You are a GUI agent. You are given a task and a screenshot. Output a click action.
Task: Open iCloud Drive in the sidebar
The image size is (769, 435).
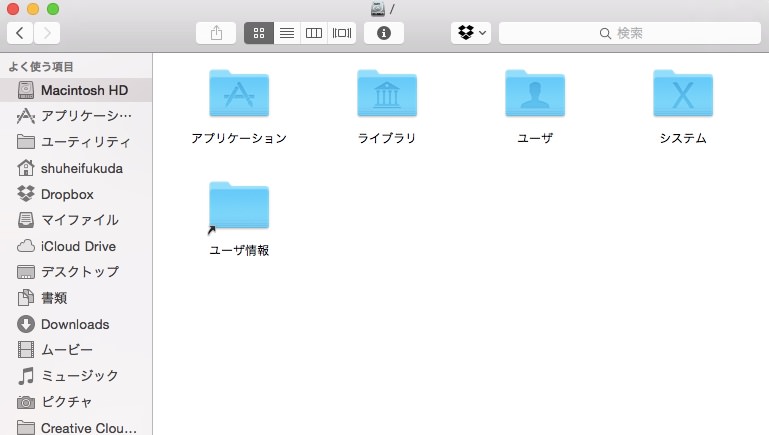point(76,246)
